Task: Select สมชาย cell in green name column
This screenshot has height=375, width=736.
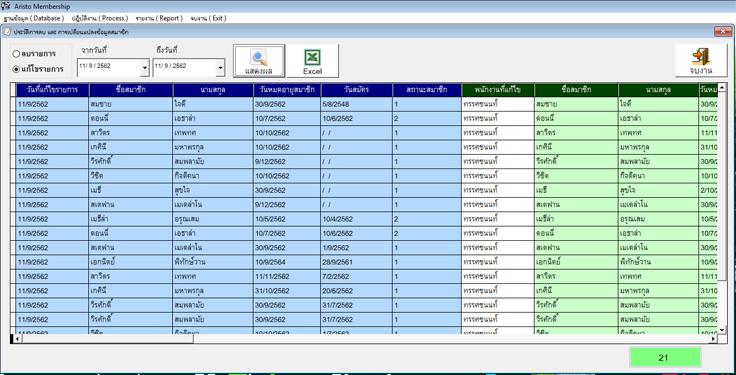Action: click(x=576, y=104)
